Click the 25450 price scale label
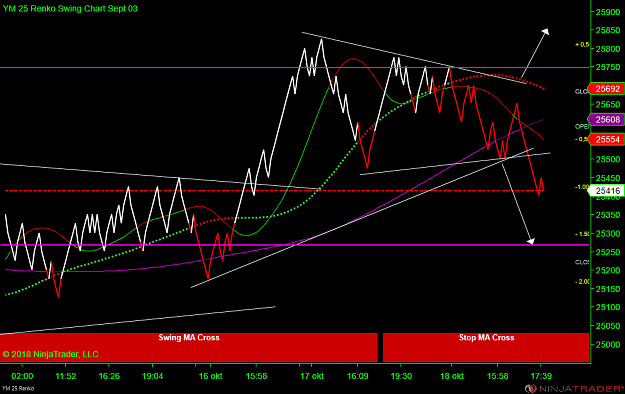Screen dimensions: 625x394 [x=608, y=178]
